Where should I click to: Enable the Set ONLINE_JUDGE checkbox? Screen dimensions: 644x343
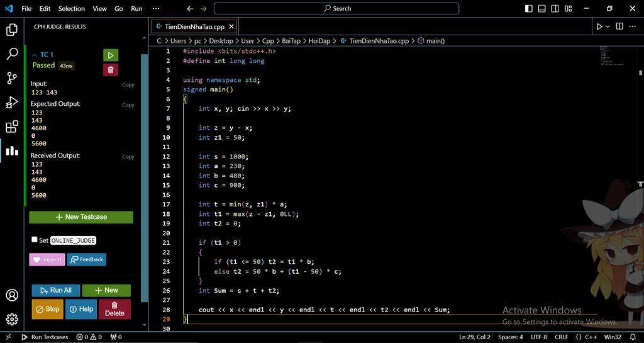(35, 240)
